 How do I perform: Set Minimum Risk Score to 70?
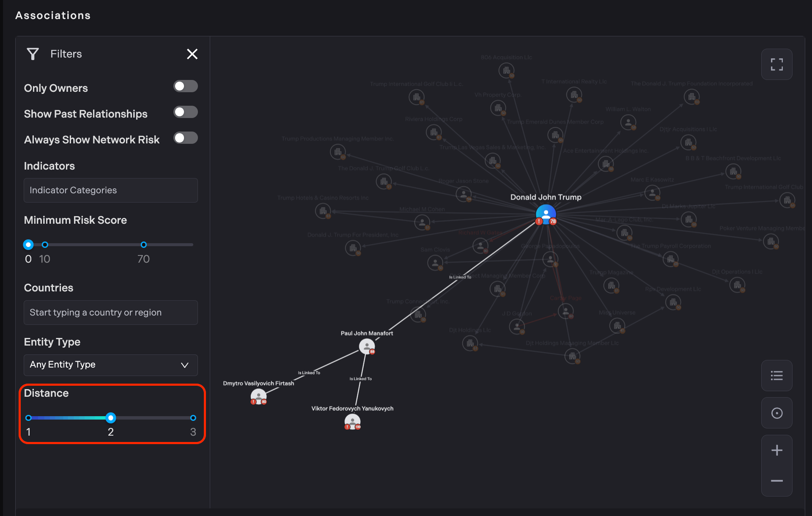pyautogui.click(x=143, y=244)
